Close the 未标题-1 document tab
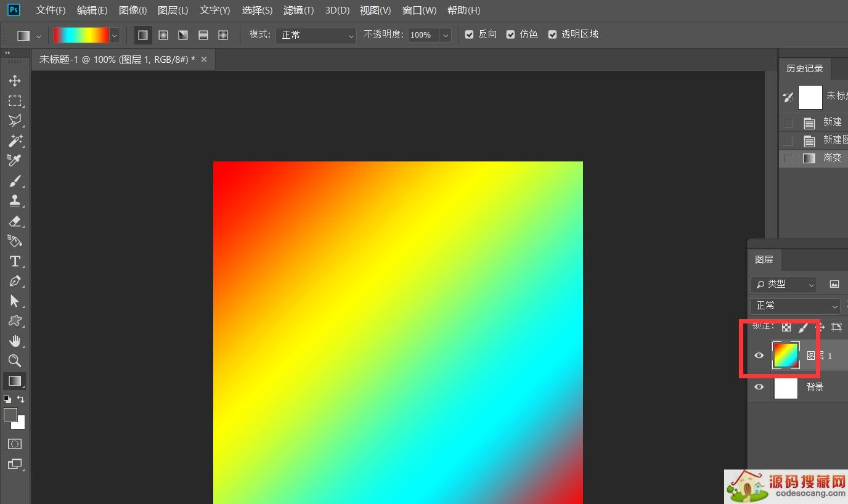Screen dimensions: 848x504 [204, 59]
